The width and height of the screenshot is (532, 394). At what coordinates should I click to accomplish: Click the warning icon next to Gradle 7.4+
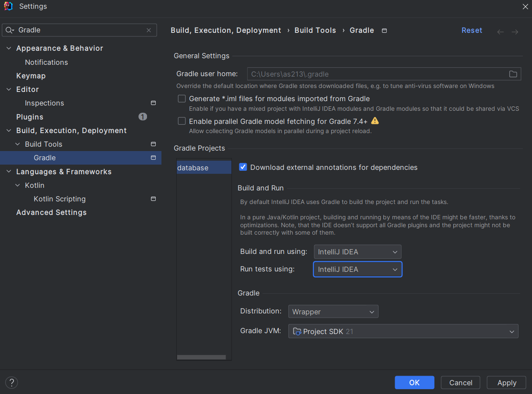click(375, 121)
